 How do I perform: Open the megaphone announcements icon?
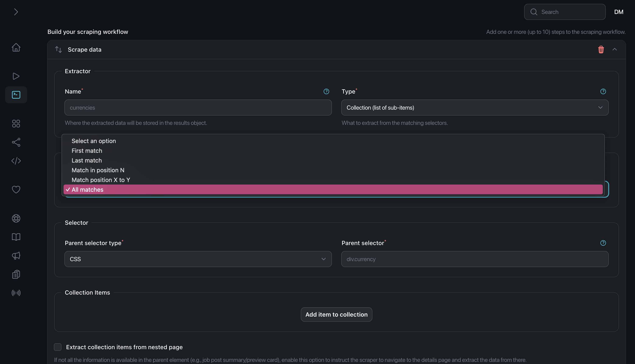coord(16,255)
